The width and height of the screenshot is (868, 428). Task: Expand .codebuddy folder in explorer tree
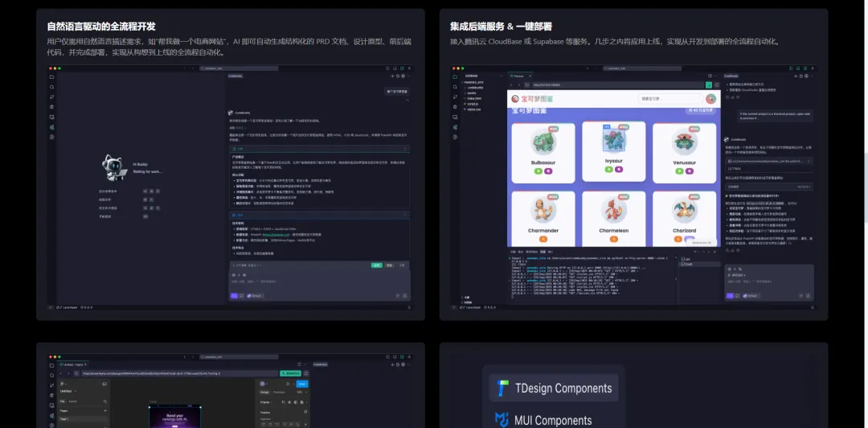click(x=474, y=88)
